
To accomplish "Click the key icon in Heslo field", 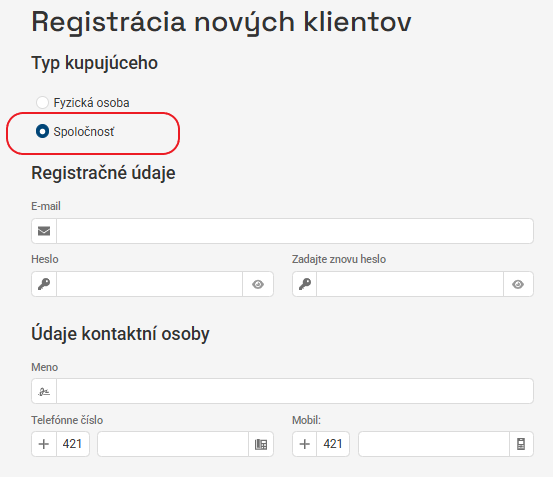I will tap(44, 284).
